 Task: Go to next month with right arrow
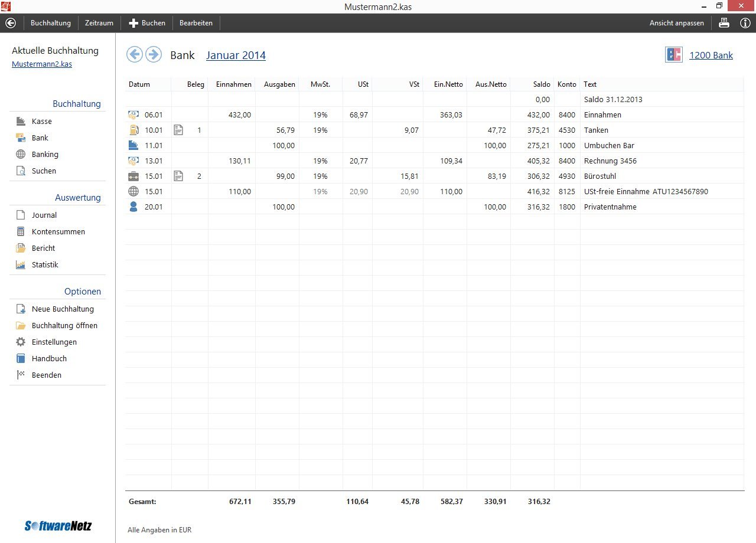(x=154, y=55)
